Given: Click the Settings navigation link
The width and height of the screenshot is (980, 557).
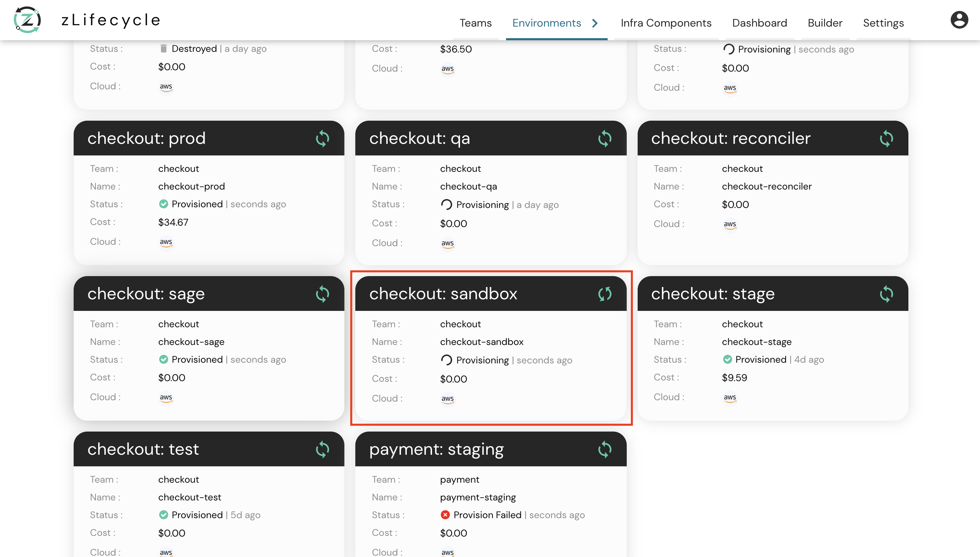Looking at the screenshot, I should coord(884,22).
